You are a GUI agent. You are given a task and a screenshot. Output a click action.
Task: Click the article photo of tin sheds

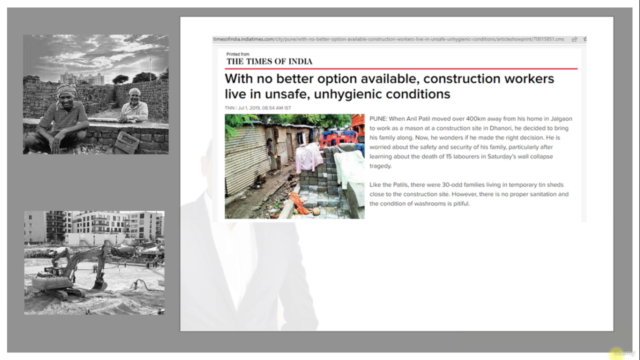294,167
